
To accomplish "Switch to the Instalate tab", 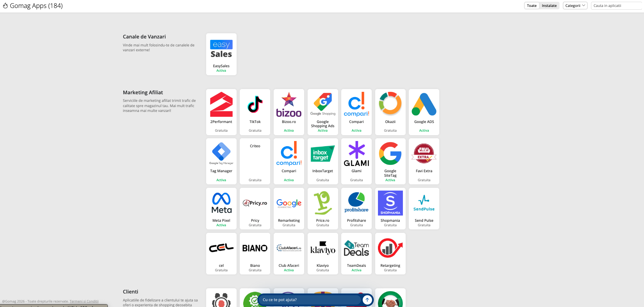I will click(549, 6).
